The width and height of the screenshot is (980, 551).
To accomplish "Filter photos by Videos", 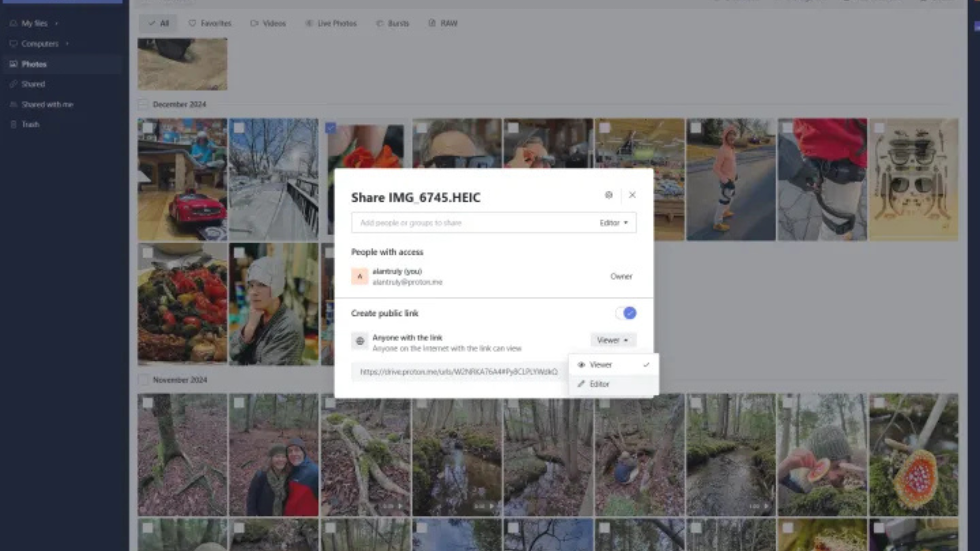I will pyautogui.click(x=268, y=23).
